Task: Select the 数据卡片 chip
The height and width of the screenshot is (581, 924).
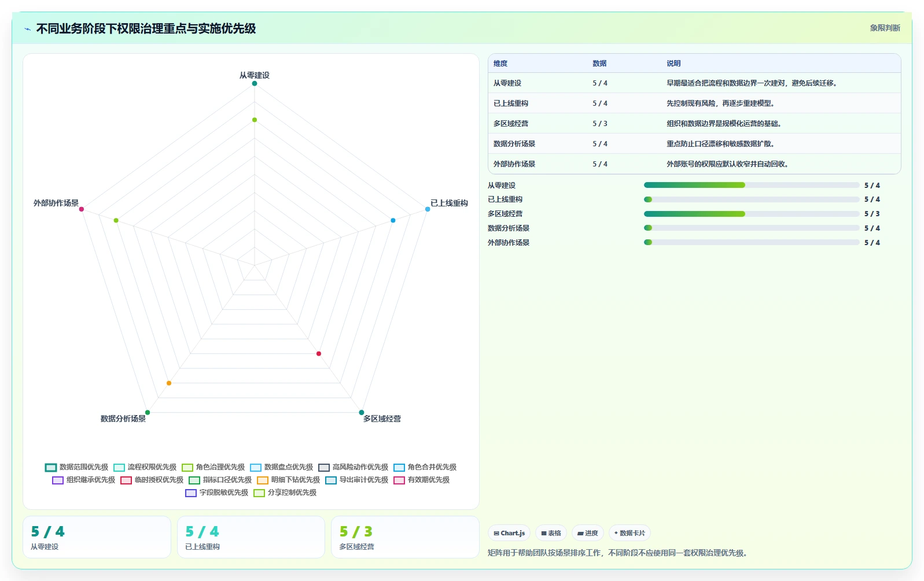Action: tap(630, 533)
